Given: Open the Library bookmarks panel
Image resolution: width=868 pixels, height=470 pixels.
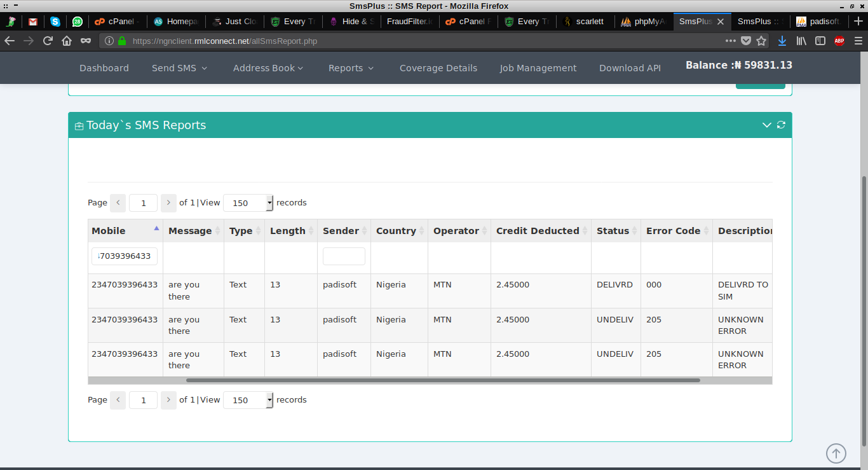Looking at the screenshot, I should (802, 41).
